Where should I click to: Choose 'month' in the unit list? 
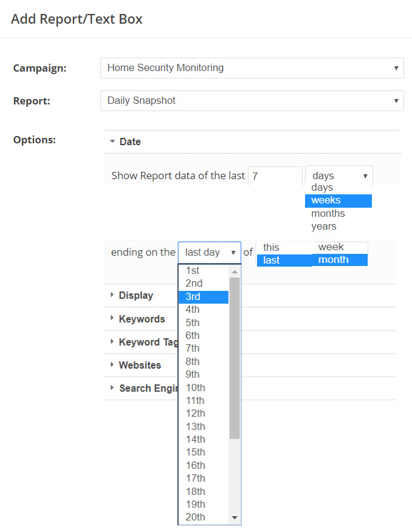[x=339, y=259]
